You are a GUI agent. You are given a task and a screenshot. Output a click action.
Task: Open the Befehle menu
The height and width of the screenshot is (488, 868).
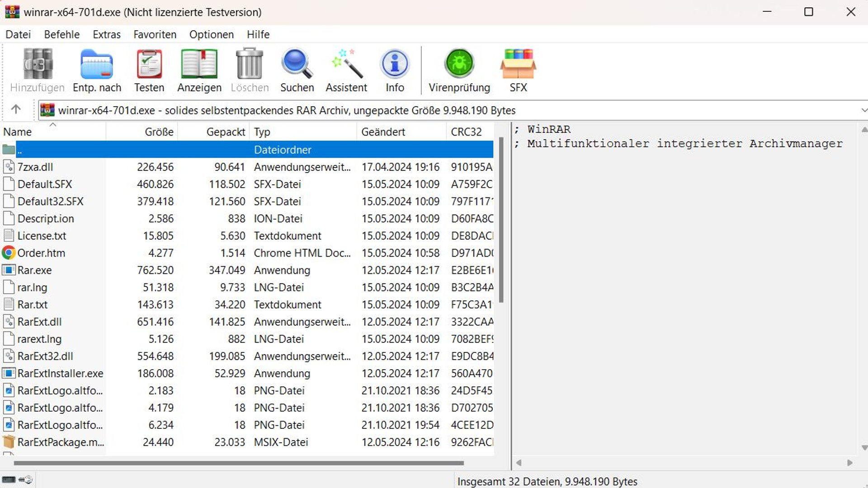(61, 34)
